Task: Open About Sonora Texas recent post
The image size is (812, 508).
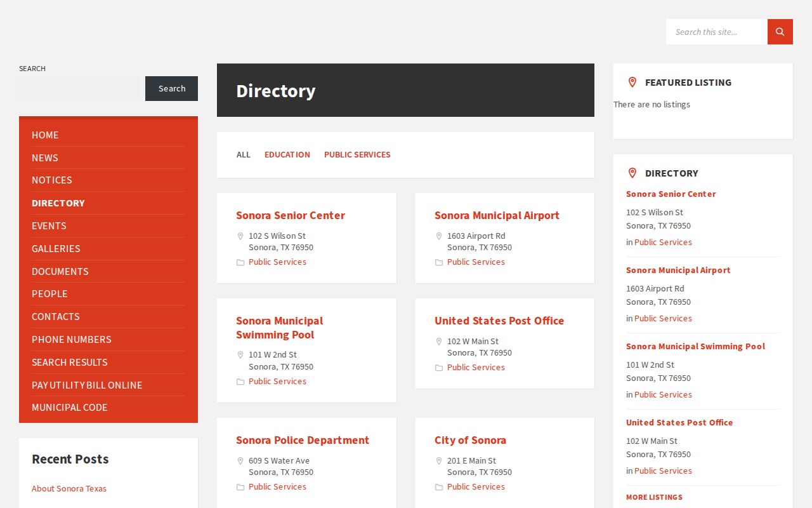Action: click(69, 488)
